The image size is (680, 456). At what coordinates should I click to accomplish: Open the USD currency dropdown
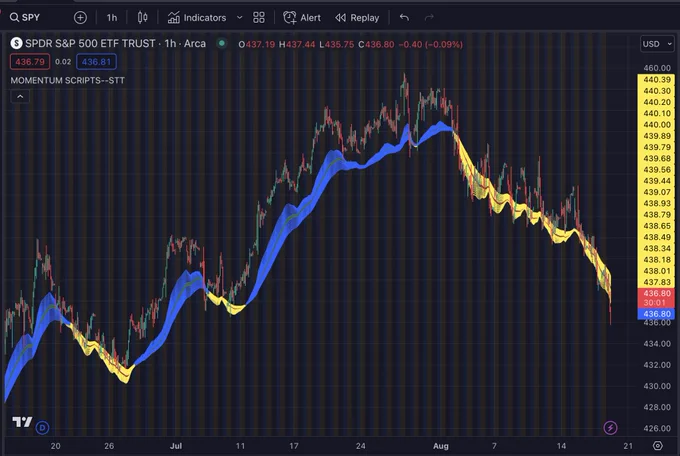point(657,44)
